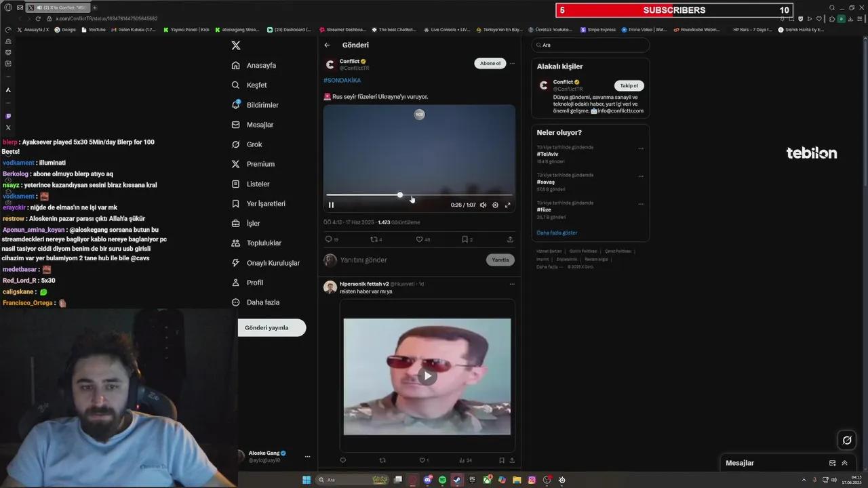Open the #savaş trending topic

point(546,182)
